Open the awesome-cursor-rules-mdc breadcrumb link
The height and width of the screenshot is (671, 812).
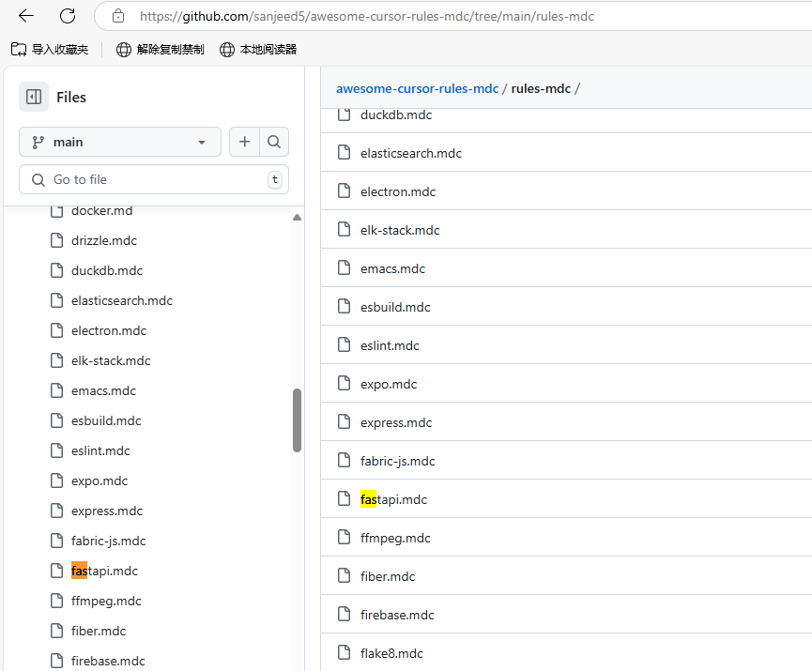tap(417, 88)
